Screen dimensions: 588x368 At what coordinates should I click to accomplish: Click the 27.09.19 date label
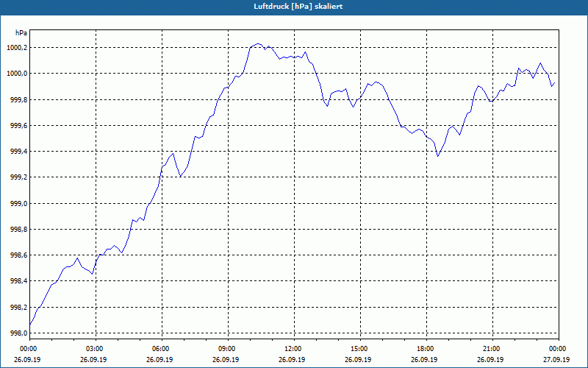tap(556, 359)
